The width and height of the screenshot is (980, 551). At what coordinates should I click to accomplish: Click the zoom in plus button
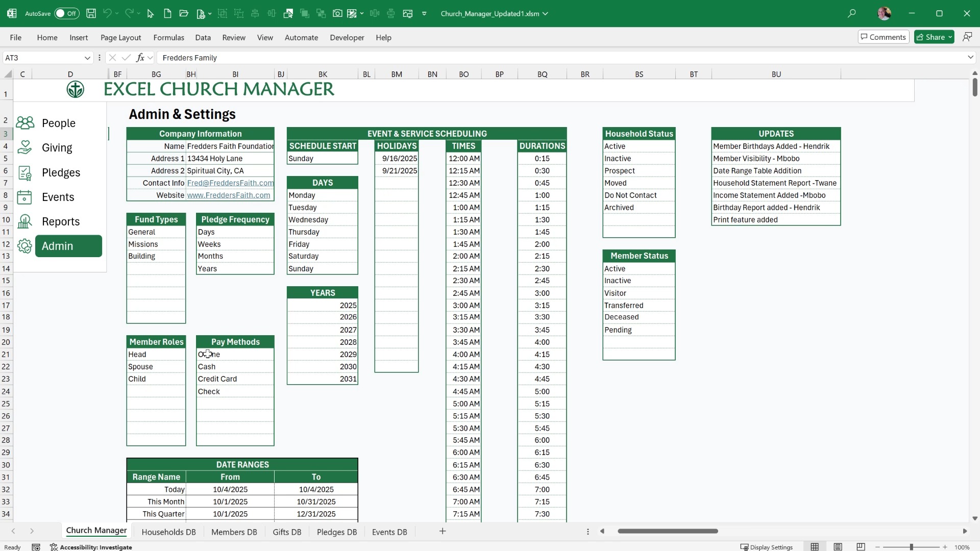[945, 547]
